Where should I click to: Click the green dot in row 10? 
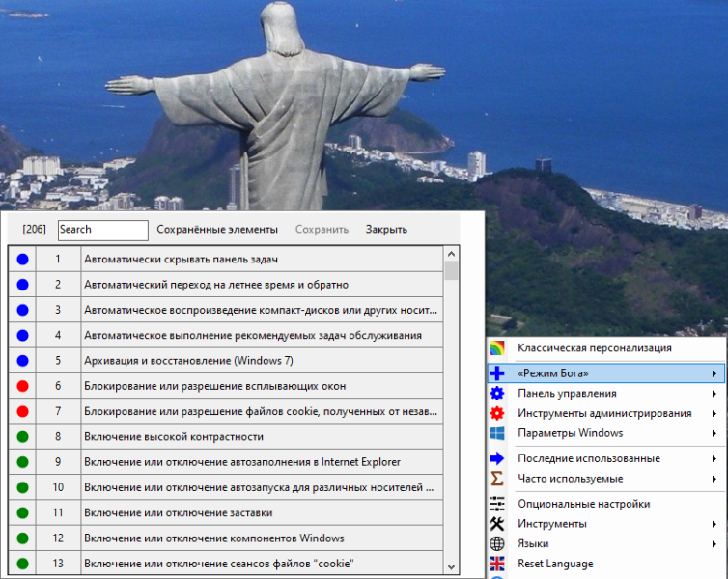(x=23, y=487)
